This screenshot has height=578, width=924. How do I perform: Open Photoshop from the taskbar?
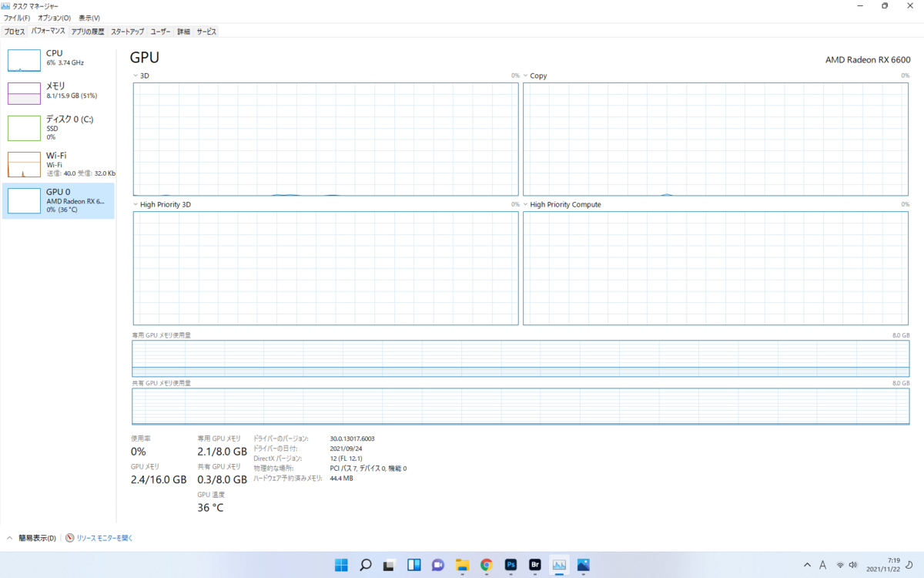[511, 565]
